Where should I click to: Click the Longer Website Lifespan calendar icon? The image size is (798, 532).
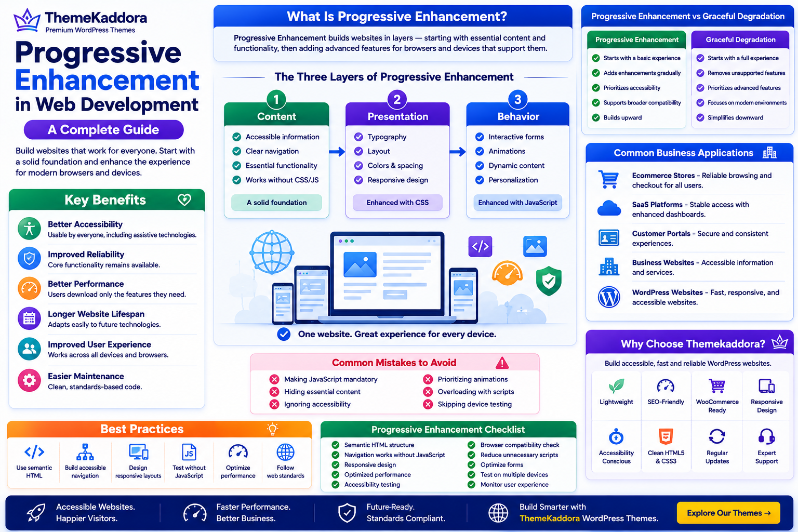pos(29,318)
